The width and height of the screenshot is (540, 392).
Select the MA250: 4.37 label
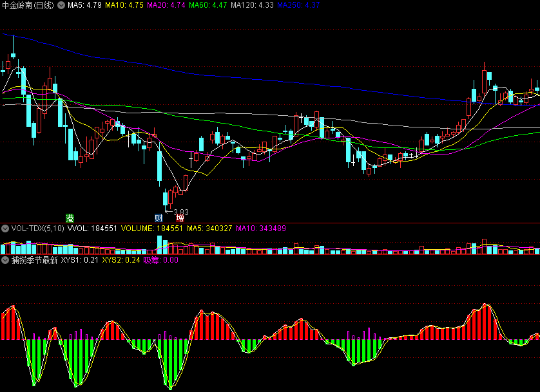click(298, 5)
